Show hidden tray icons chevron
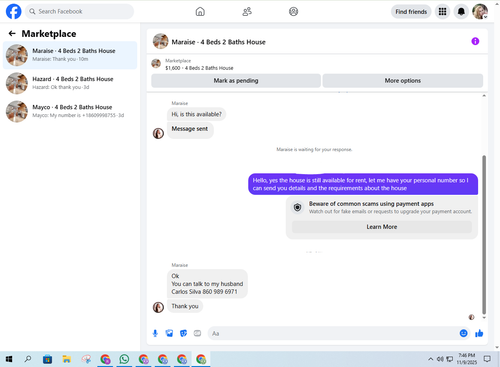500x367 pixels. [431, 359]
